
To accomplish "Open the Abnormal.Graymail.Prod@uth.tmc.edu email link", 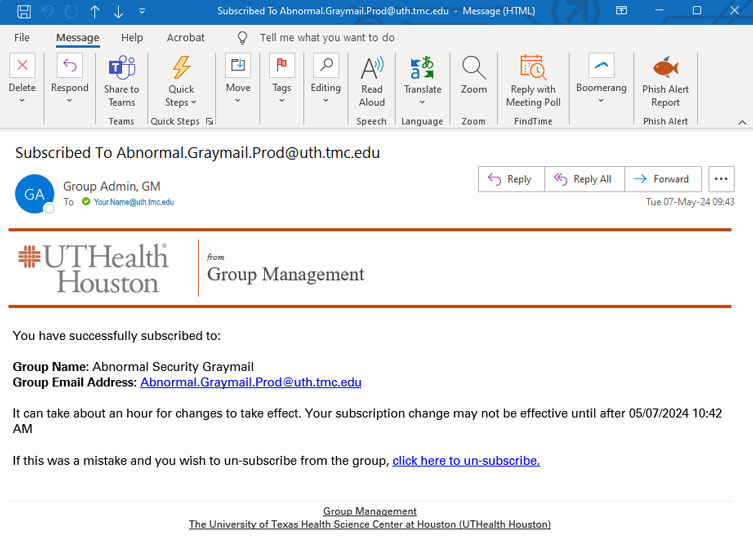I will [251, 382].
